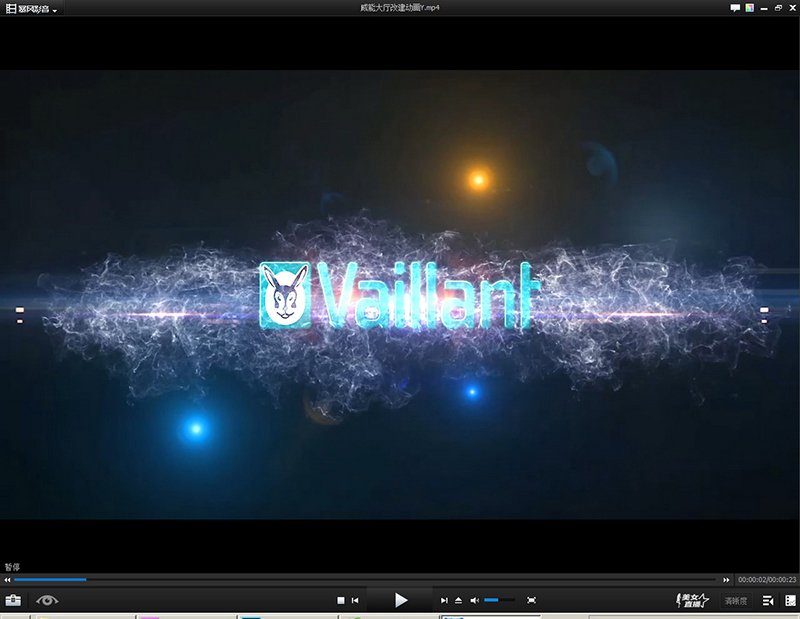
Task: Click the colorful skin icon in title bar
Action: (748, 8)
